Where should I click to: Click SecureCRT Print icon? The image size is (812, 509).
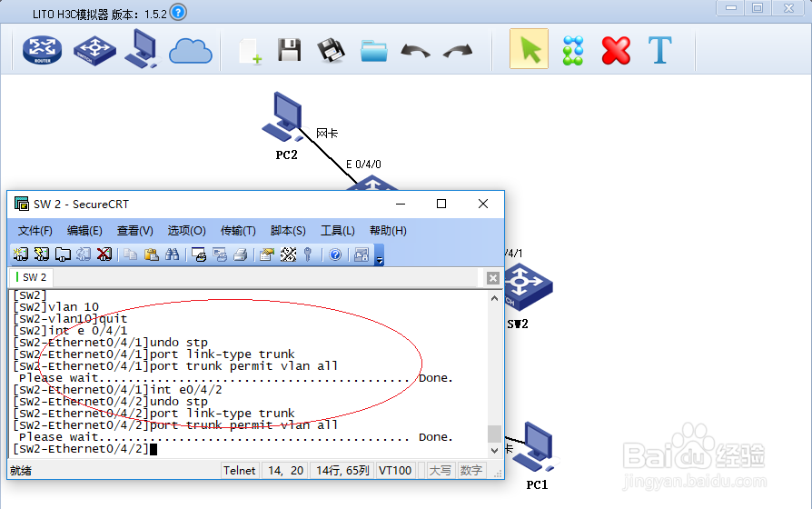pyautogui.click(x=241, y=254)
